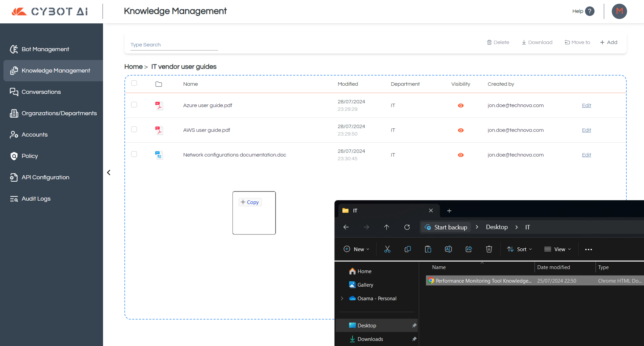Click the cut icon in File Explorer
Viewport: 644px width, 346px height.
coord(387,249)
